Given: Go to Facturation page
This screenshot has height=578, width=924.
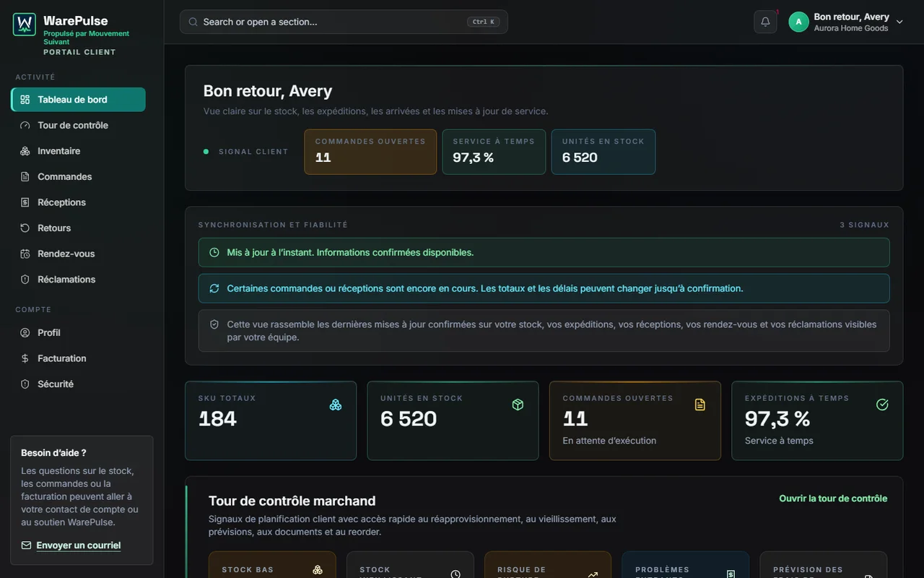Looking at the screenshot, I should point(78,358).
